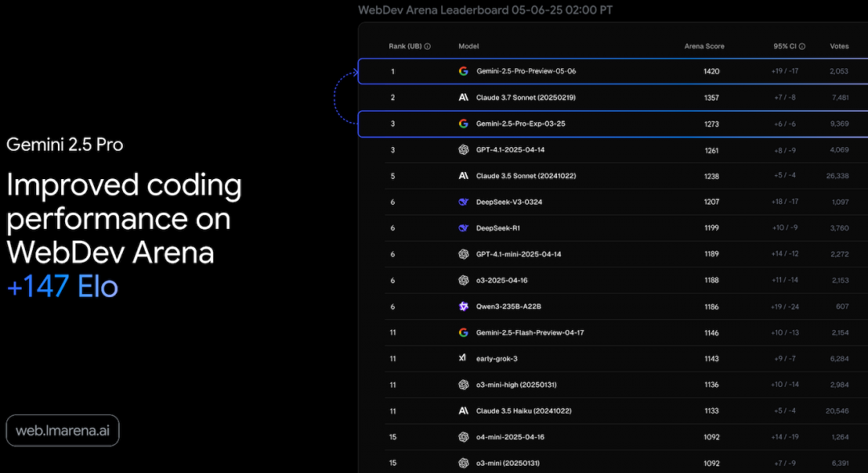Click the Google logo for Gemini-2.5-Pro-Exp-03-25
Screen dimensions: 868x473
(x=464, y=124)
